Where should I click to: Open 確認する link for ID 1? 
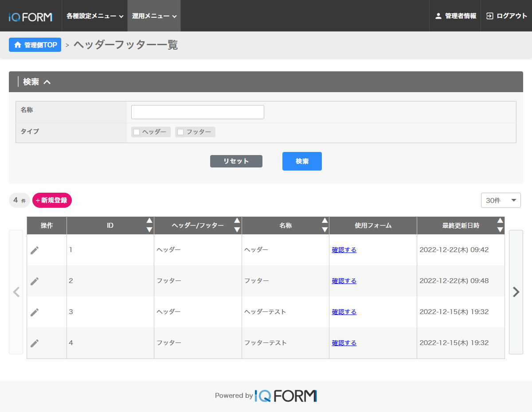click(344, 250)
